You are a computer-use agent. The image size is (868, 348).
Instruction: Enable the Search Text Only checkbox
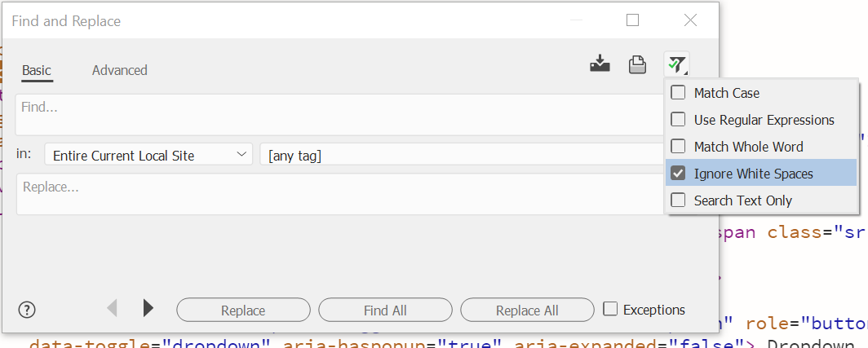click(678, 200)
